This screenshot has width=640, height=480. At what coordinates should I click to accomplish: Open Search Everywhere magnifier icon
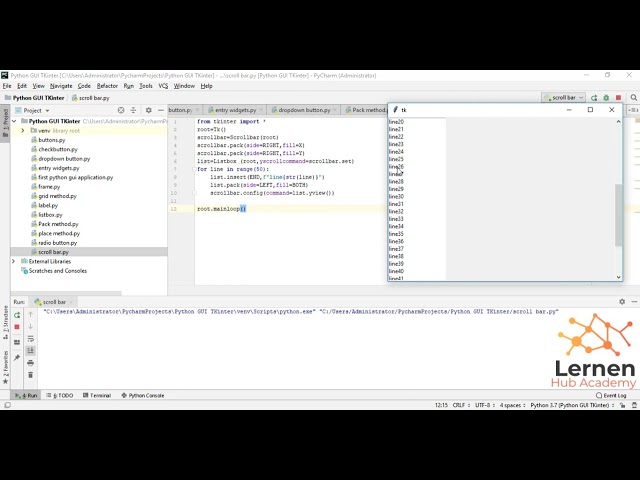(633, 98)
